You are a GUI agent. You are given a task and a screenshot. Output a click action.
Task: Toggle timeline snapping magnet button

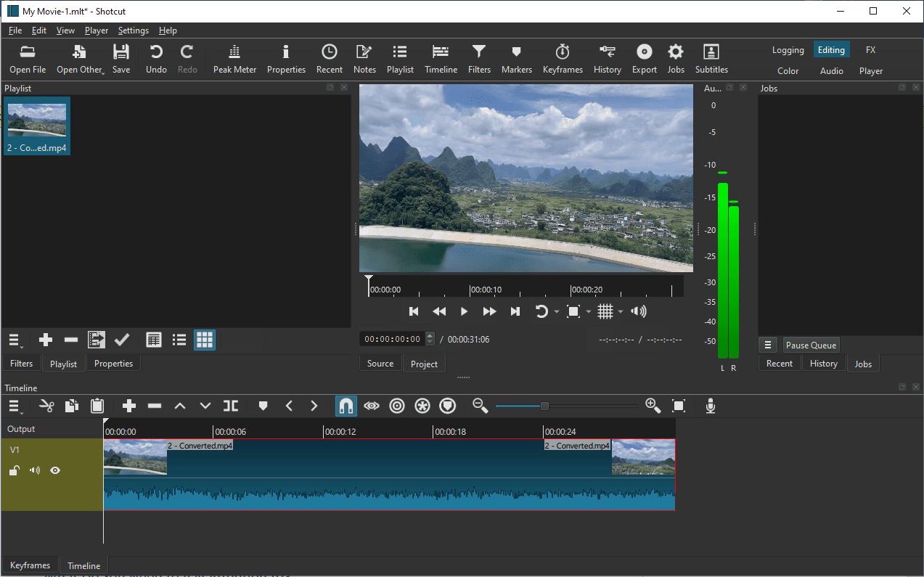coord(346,406)
